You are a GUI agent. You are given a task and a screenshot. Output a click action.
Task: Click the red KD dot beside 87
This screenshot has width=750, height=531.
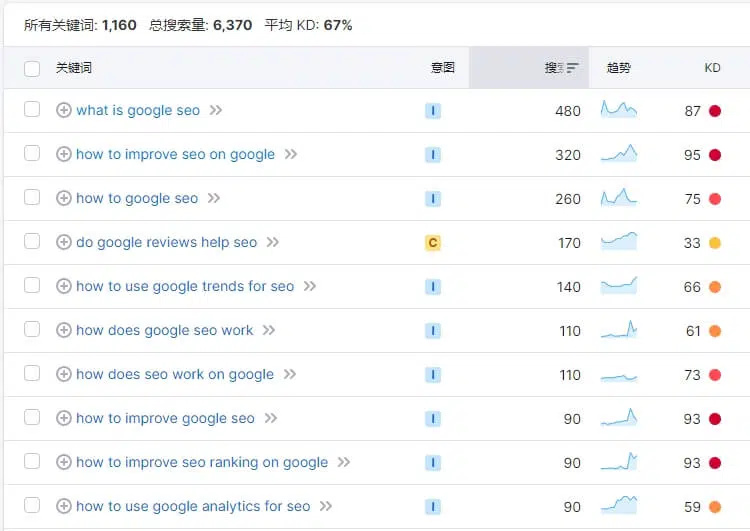pos(715,111)
